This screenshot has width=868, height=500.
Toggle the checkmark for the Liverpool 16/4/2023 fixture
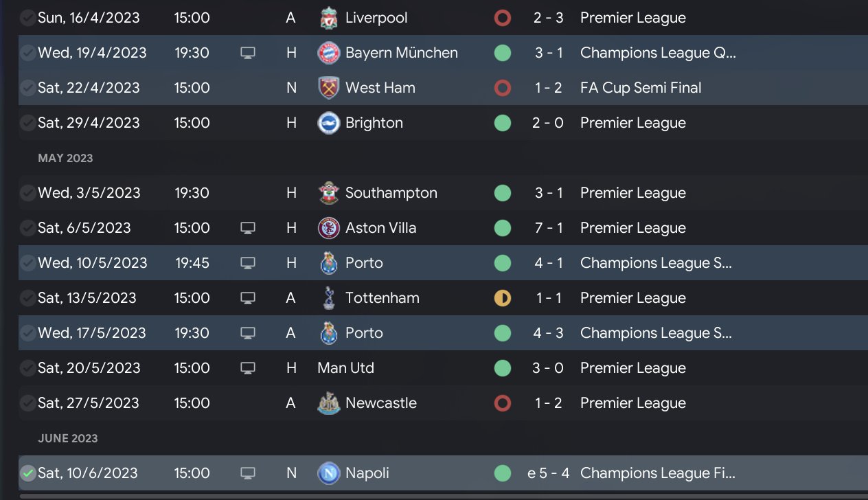(x=27, y=18)
